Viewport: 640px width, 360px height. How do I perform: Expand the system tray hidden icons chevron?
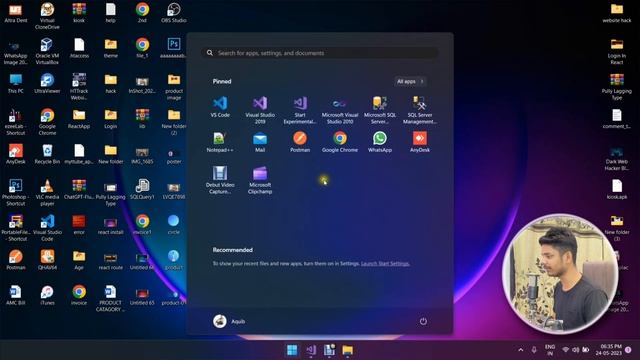(x=520, y=350)
